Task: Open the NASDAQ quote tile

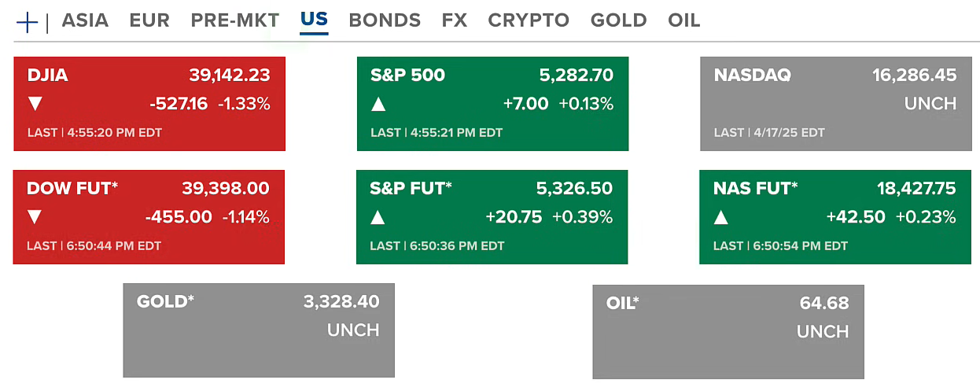Action: click(835, 103)
